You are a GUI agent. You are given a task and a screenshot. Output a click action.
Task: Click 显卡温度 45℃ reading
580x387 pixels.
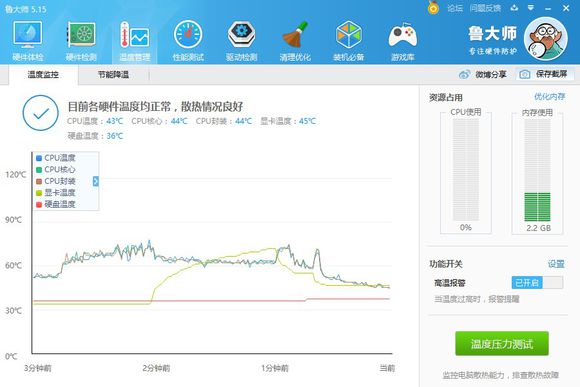tap(288, 121)
